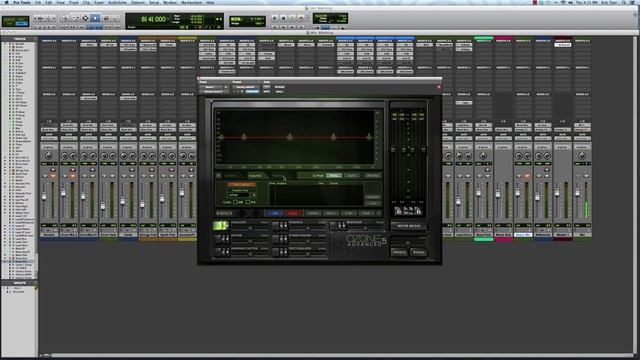Open the Options button in Ozone bottom row
The image size is (640, 360).
(313, 213)
